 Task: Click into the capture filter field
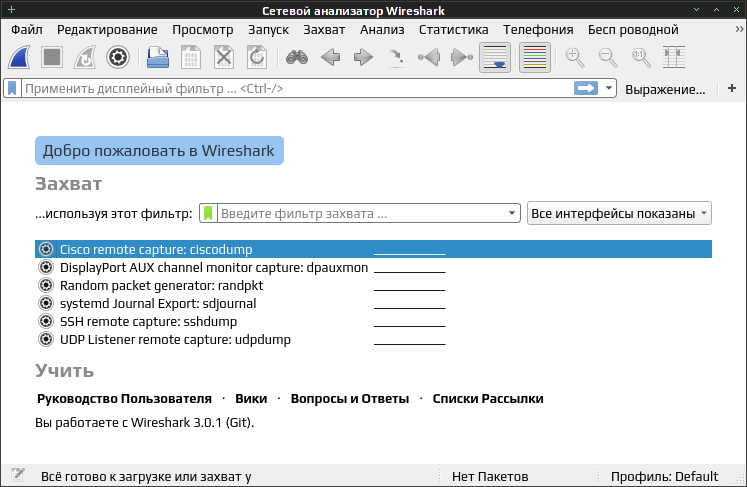[x=362, y=213]
